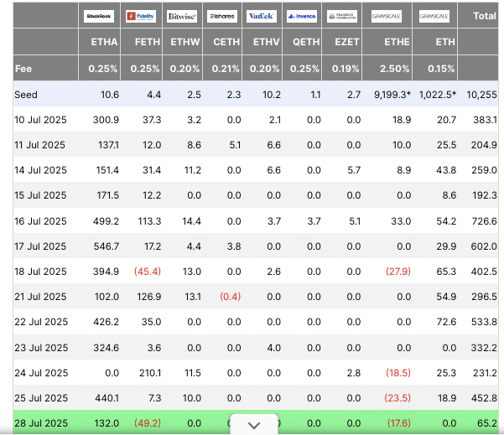Expand table with bottom chevron down arrow
Screen dimensions: 504x435
254,425
